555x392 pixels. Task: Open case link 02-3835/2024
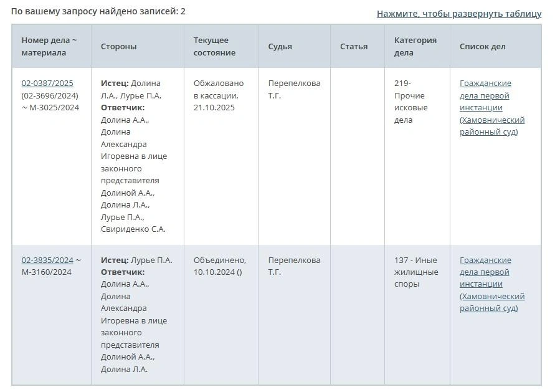click(x=47, y=261)
